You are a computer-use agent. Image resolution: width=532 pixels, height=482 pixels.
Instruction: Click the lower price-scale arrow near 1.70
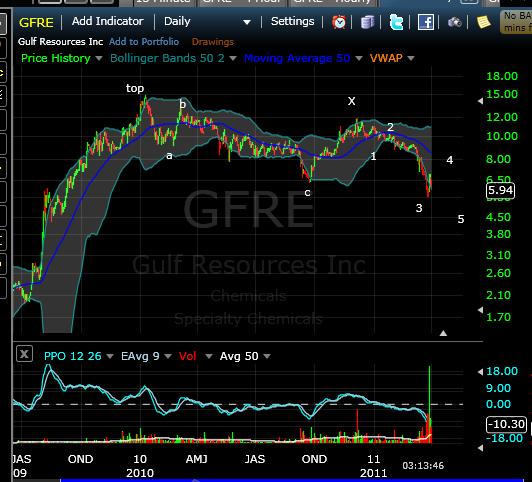click(x=480, y=310)
